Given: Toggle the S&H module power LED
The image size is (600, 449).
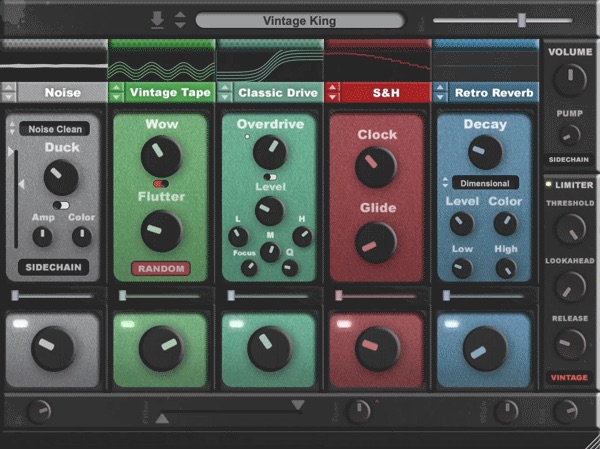Looking at the screenshot, I should click(x=344, y=324).
